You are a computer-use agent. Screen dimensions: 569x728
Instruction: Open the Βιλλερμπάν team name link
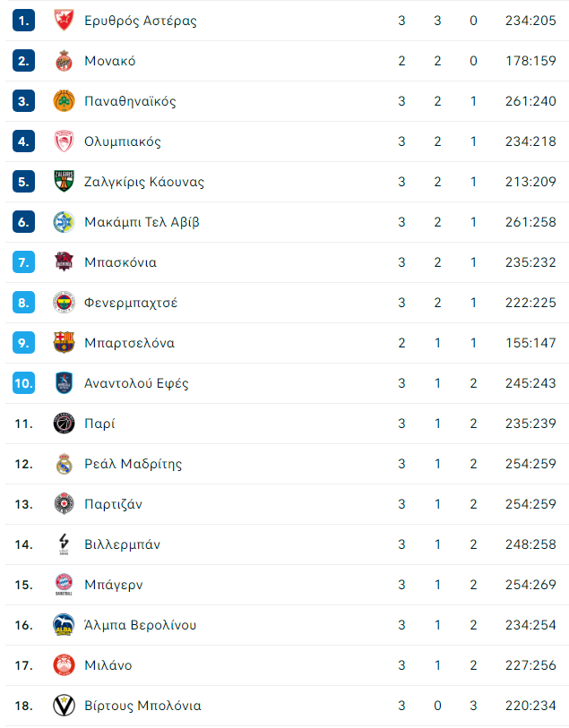point(122,544)
